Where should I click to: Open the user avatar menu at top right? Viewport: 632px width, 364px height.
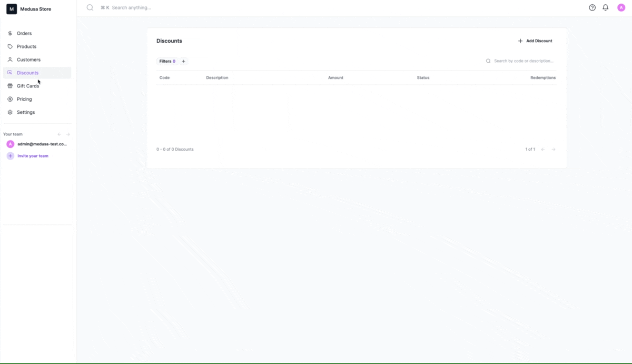(x=621, y=8)
